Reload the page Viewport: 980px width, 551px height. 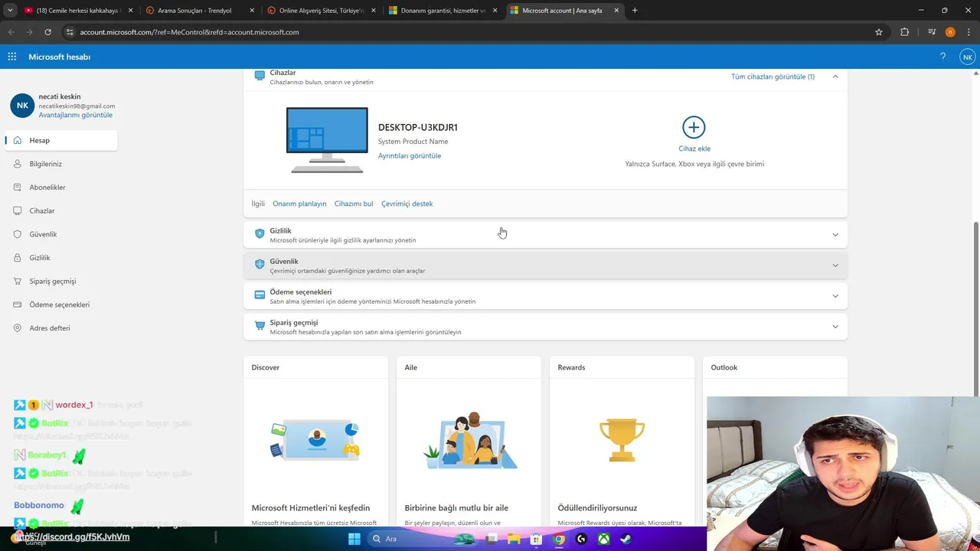(47, 32)
